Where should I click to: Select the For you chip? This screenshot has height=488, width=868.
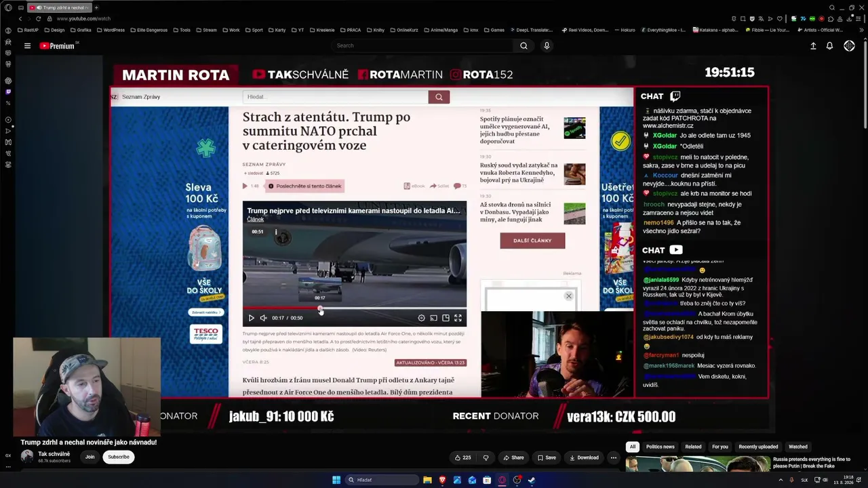[720, 447]
